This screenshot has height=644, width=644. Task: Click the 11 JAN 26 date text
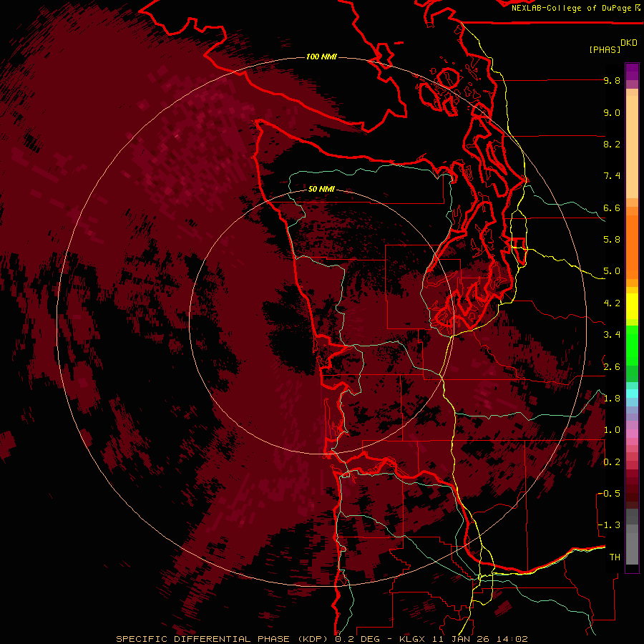coord(460,639)
